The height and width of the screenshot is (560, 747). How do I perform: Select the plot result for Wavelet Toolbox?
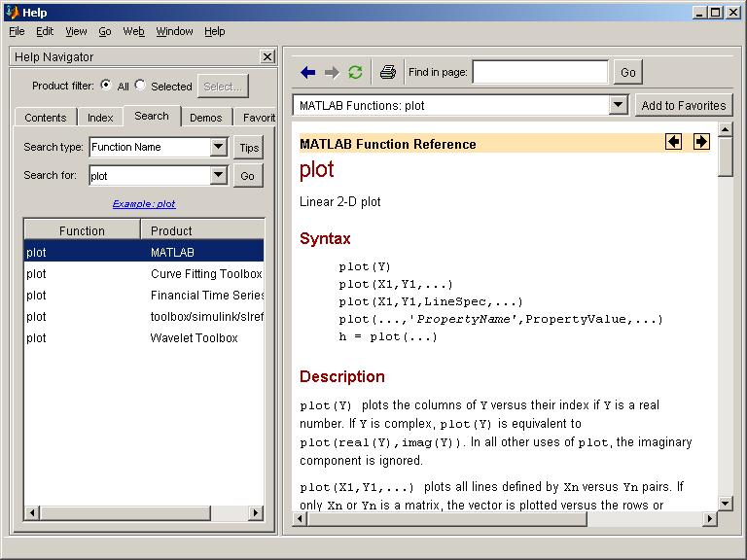[144, 337]
